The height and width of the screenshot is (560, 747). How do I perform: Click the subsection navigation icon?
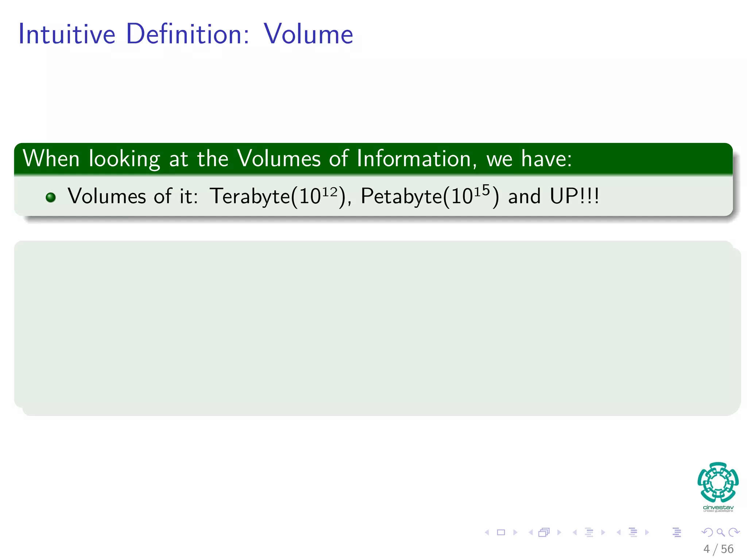click(x=589, y=533)
